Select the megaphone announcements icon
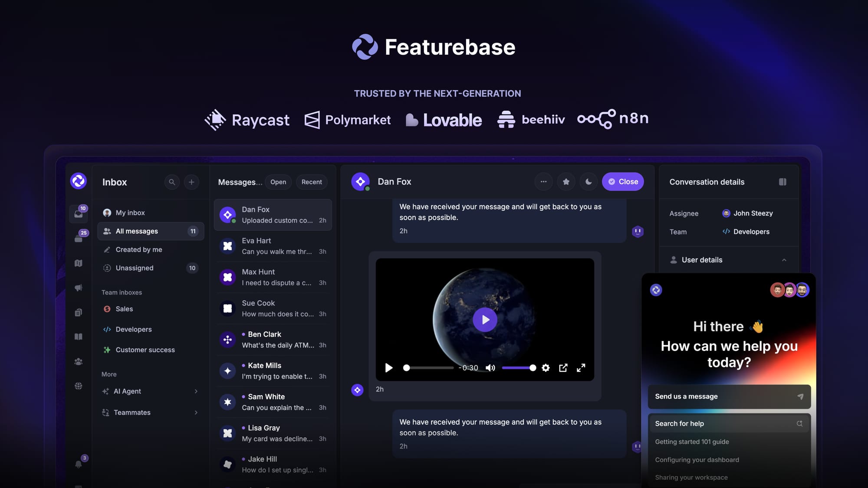868x488 pixels. pos(79,287)
